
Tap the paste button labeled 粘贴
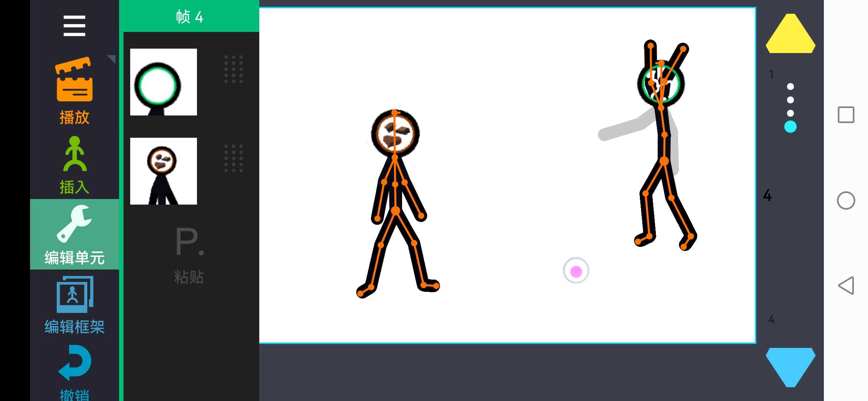coord(189,256)
